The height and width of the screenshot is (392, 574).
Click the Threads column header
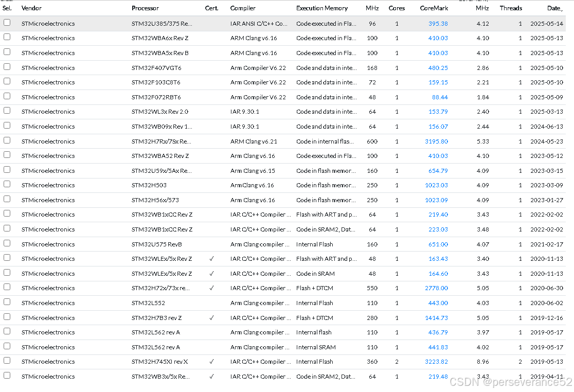point(511,8)
